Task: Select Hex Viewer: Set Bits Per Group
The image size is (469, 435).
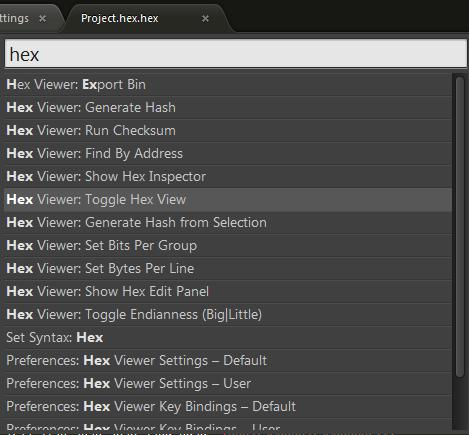Action: [228, 246]
